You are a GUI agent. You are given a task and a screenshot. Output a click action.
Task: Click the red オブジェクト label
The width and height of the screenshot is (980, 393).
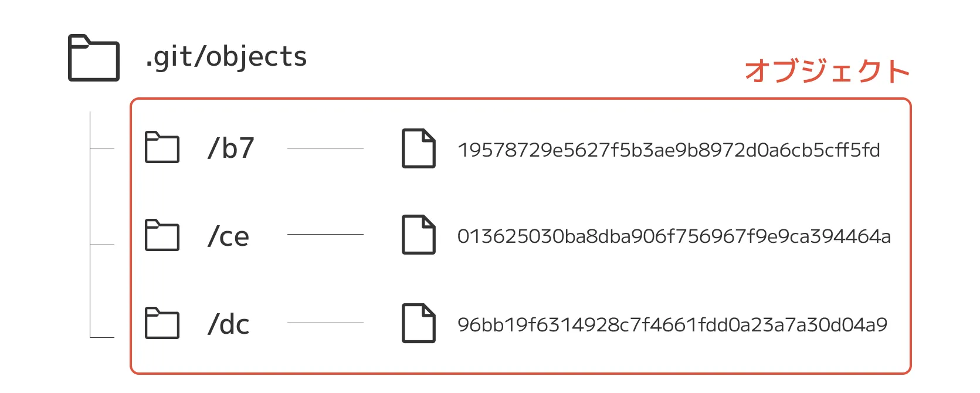coord(827,72)
